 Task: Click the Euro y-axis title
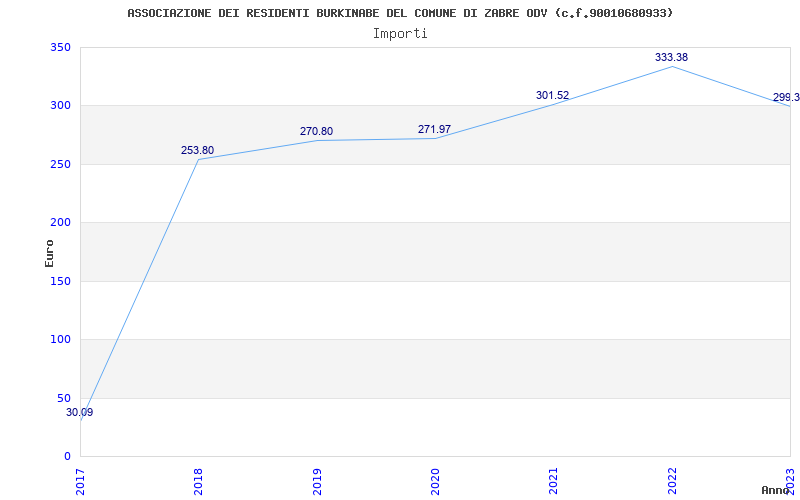pos(49,253)
